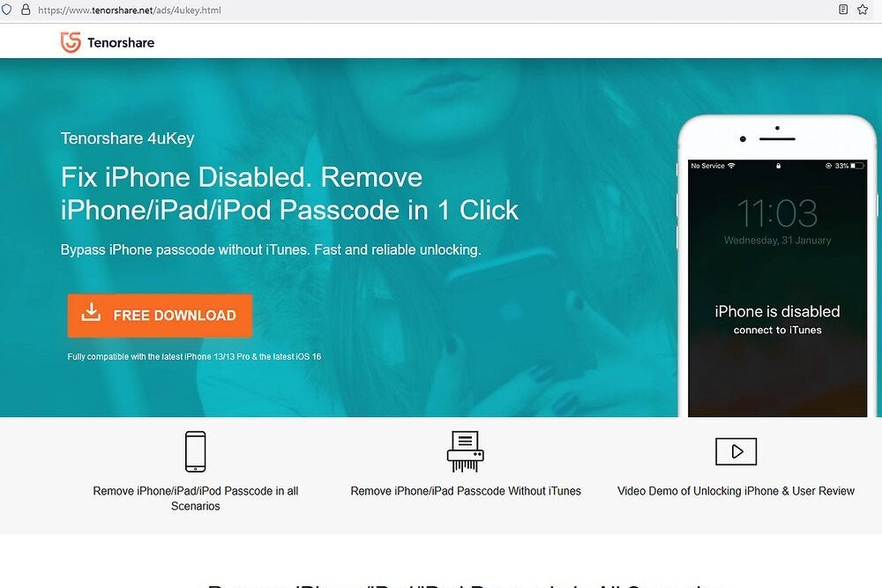Click the phone outline icon
The height and width of the screenshot is (588, 882).
(x=195, y=451)
